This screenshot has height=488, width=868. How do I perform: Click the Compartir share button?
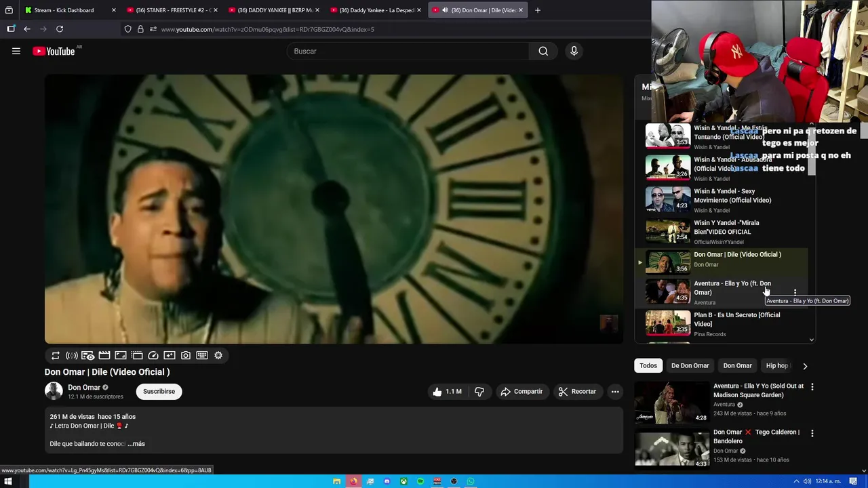[521, 391]
